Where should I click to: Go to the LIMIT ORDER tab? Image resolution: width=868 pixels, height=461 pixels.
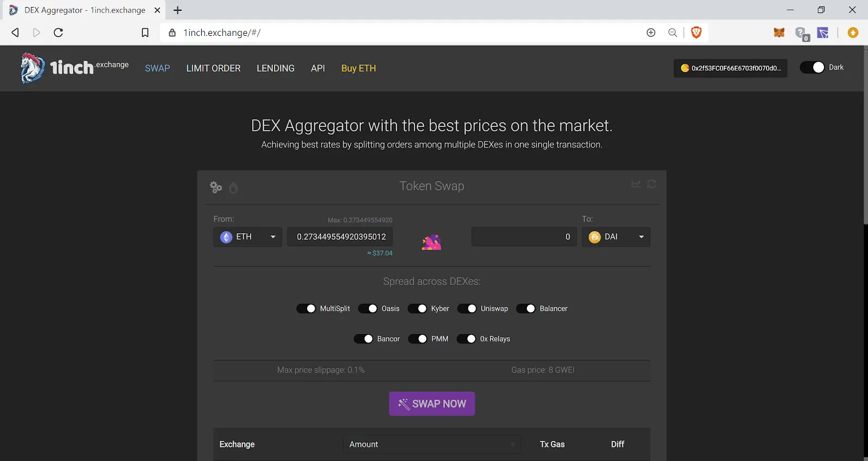coord(213,68)
